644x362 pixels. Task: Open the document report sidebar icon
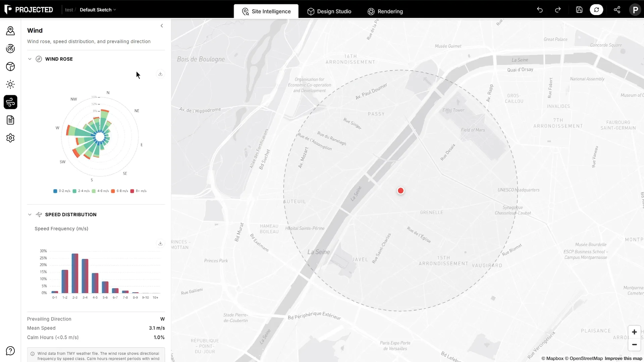(10, 120)
